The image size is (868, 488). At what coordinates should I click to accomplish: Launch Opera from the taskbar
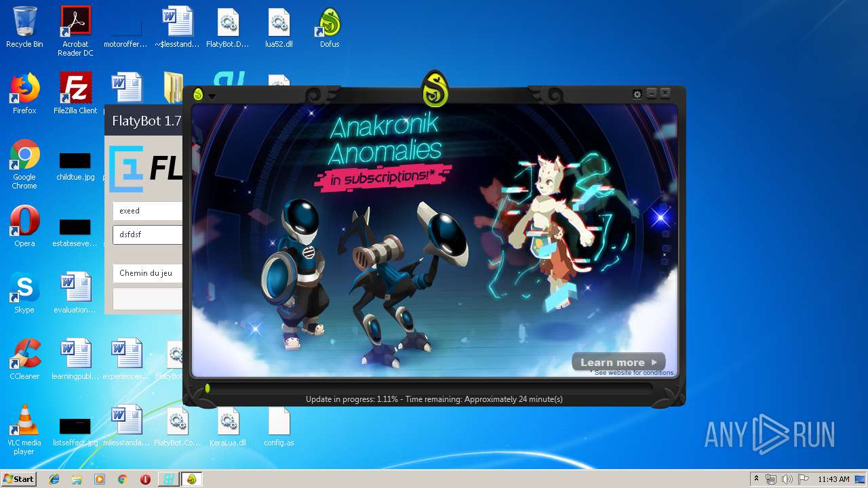pyautogui.click(x=145, y=479)
